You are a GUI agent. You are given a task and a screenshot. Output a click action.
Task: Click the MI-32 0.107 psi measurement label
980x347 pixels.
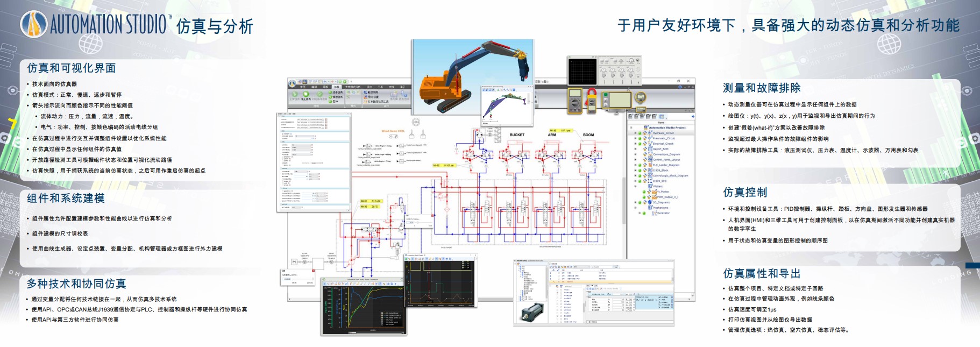point(444,166)
